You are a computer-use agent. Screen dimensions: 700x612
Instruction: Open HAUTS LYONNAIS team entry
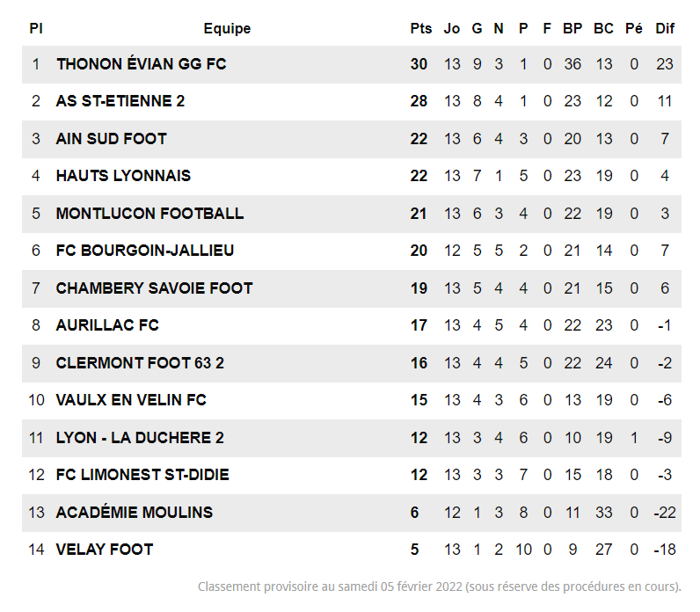123,176
